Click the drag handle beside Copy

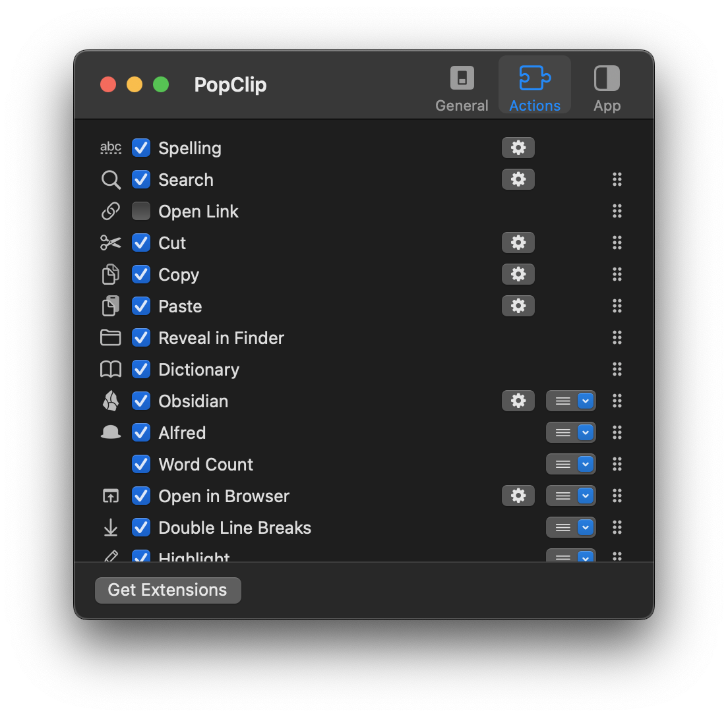617,274
